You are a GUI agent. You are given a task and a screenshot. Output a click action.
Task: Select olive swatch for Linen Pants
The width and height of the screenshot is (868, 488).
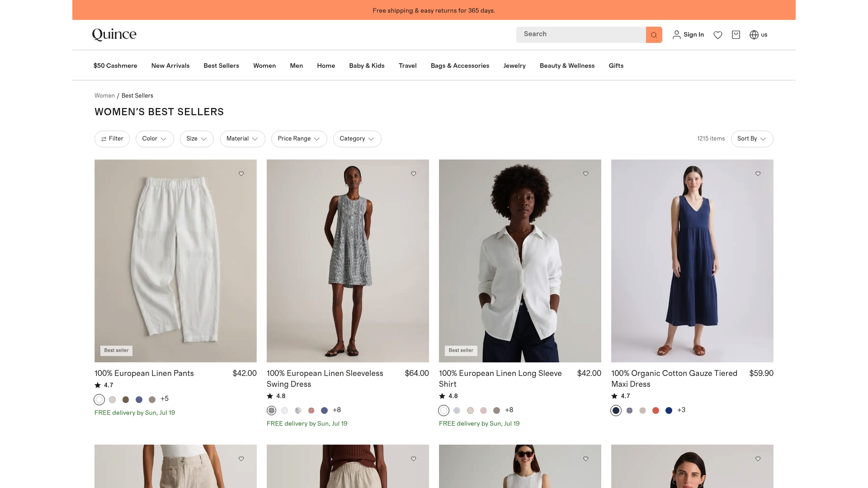[126, 399]
